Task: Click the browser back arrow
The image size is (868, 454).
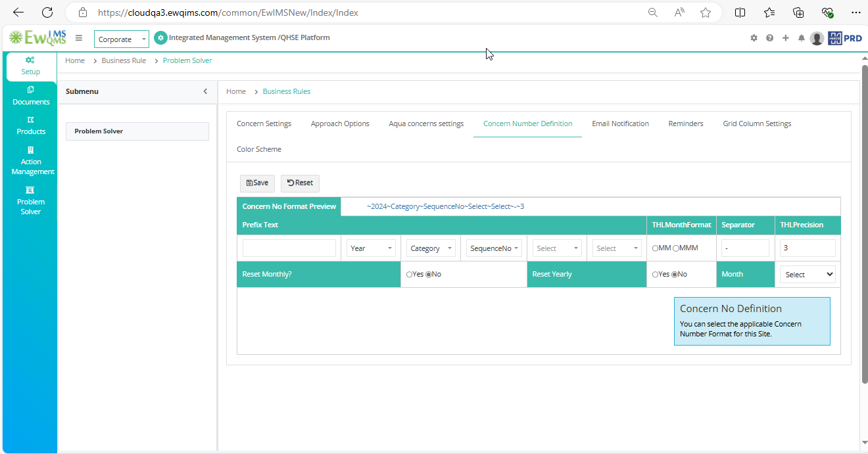Action: (18, 12)
